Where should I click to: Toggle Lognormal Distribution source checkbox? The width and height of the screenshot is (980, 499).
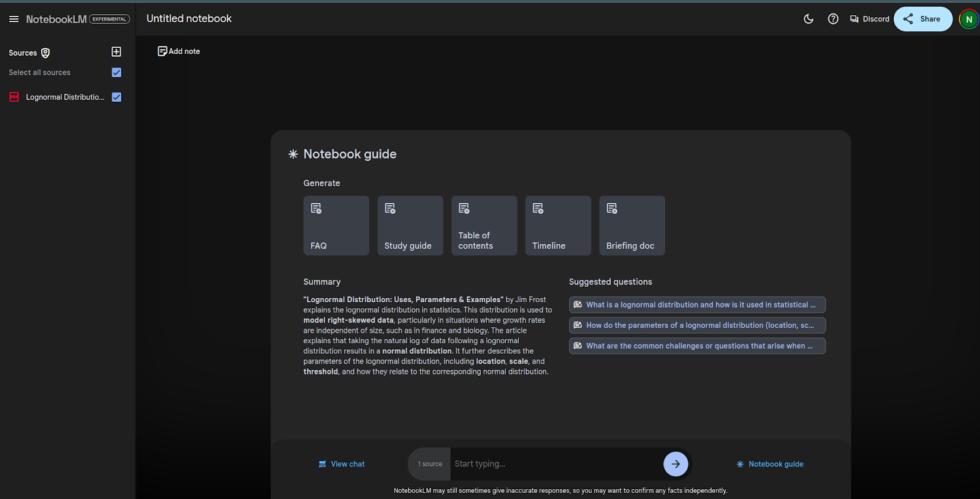coord(116,97)
